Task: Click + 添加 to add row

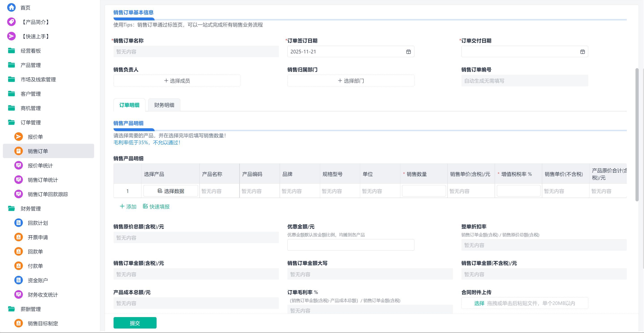Action: point(128,206)
